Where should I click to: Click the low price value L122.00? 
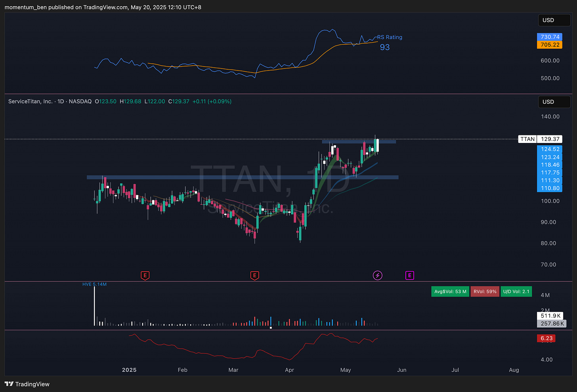[x=155, y=101]
